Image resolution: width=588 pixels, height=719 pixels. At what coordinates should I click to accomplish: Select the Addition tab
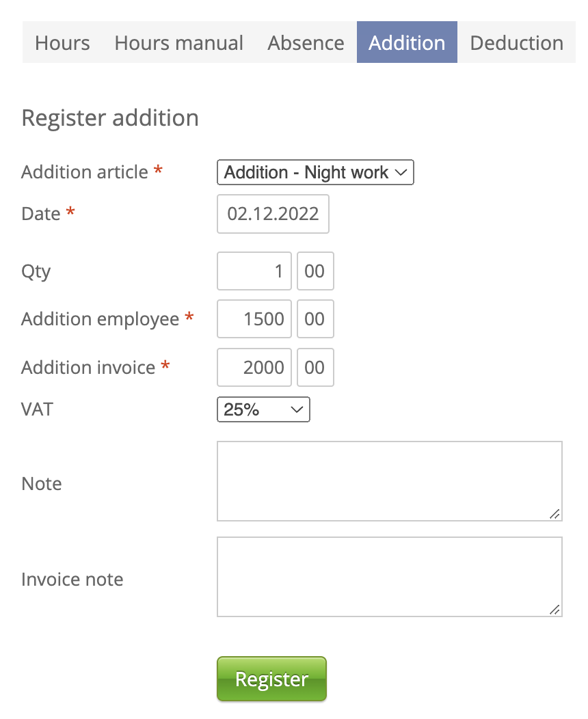[x=407, y=43]
